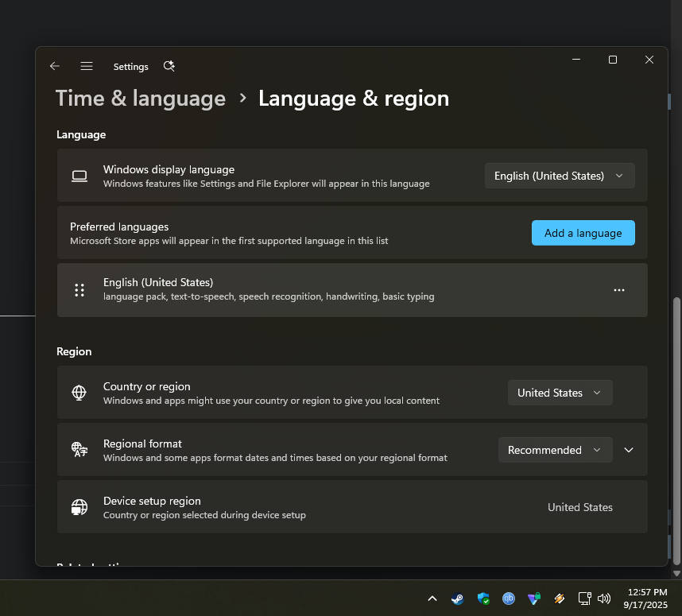This screenshot has width=682, height=616.
Task: Open more options for English (United States)
Action: coord(619,290)
